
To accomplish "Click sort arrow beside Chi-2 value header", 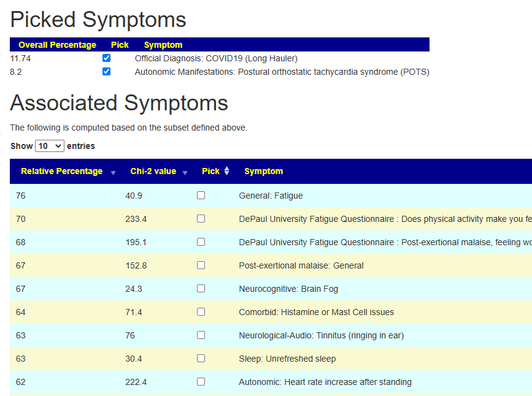I will pos(185,172).
